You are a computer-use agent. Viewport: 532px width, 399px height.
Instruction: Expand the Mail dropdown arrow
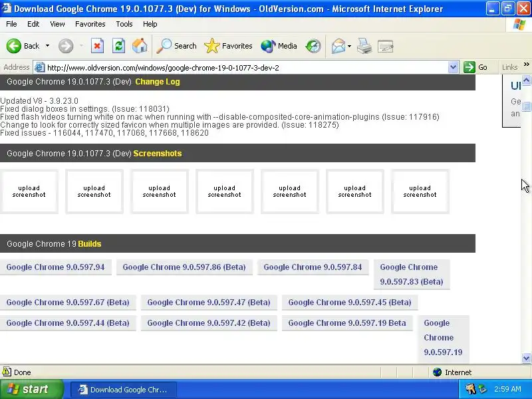tap(349, 46)
